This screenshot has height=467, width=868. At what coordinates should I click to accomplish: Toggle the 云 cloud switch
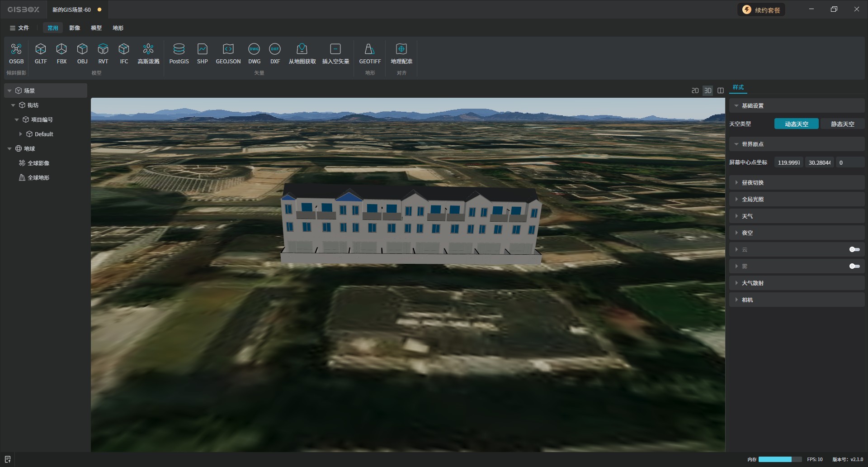tap(854, 250)
